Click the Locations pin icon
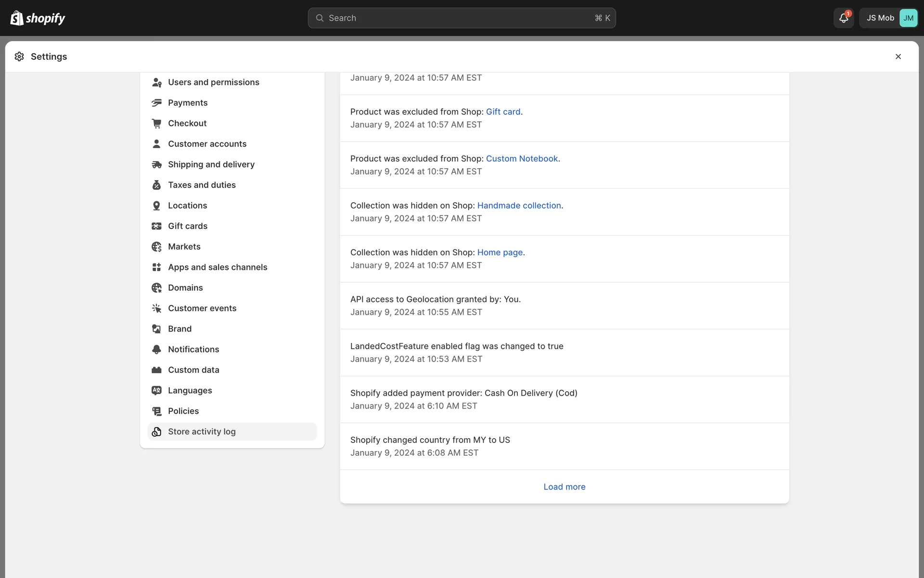This screenshot has width=924, height=578. (156, 206)
